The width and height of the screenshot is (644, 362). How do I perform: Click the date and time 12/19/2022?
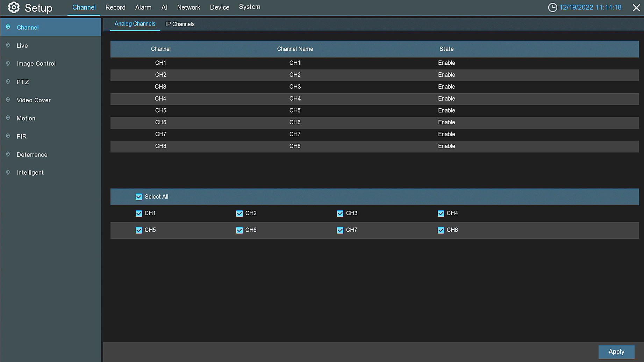(591, 7)
